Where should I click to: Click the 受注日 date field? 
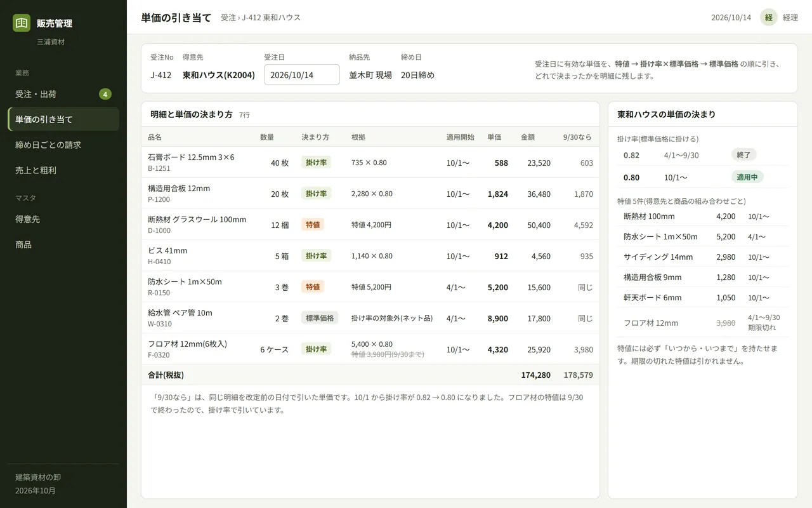(x=302, y=75)
